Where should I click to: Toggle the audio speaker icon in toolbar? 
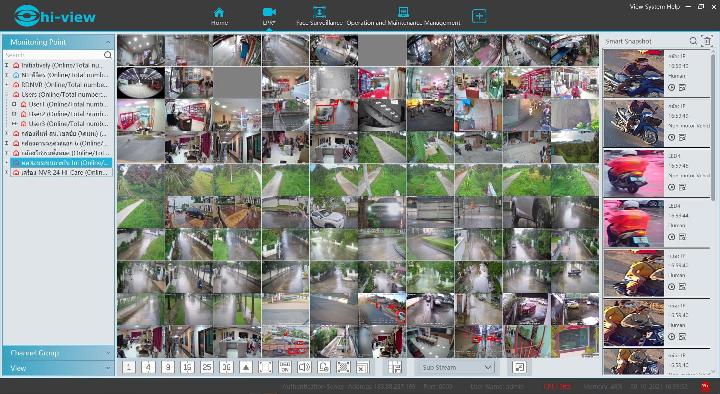304,367
